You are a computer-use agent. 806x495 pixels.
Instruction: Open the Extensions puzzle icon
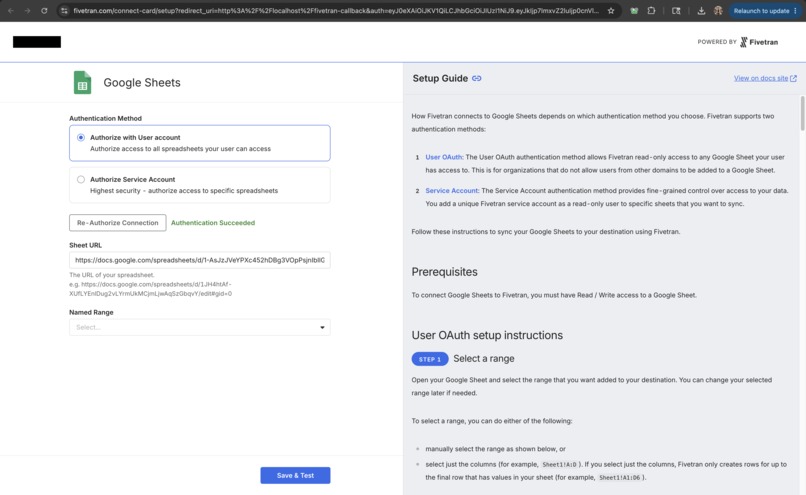651,10
